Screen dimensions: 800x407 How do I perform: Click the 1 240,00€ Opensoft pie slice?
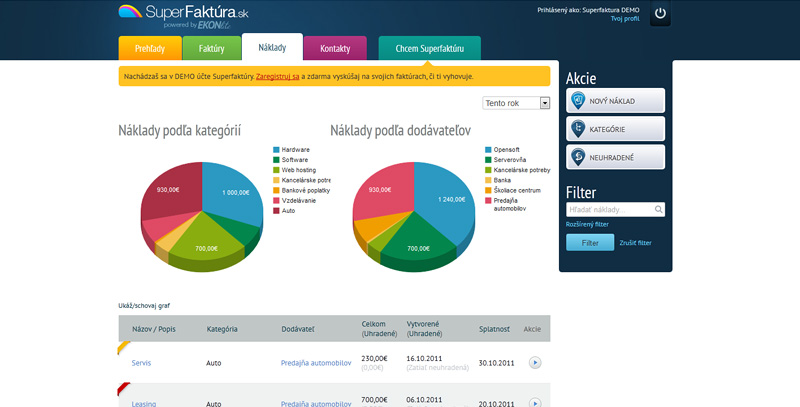tap(446, 199)
